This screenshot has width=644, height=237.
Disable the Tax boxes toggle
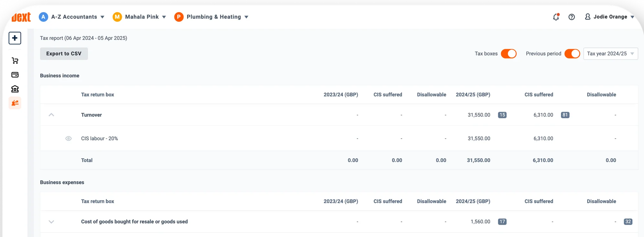[x=508, y=54]
